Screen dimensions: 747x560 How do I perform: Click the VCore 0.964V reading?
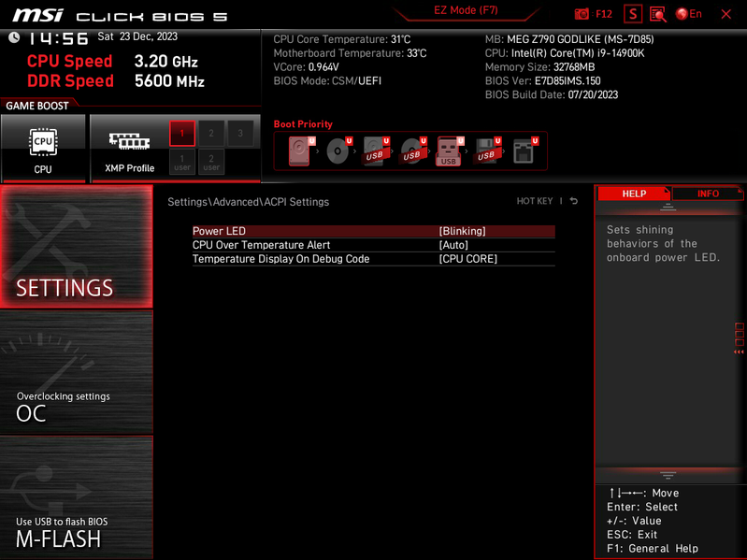point(306,67)
